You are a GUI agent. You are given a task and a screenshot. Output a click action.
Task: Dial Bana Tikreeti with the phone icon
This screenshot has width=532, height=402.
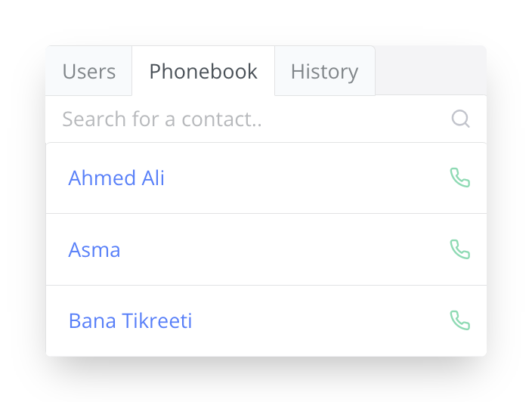click(459, 320)
